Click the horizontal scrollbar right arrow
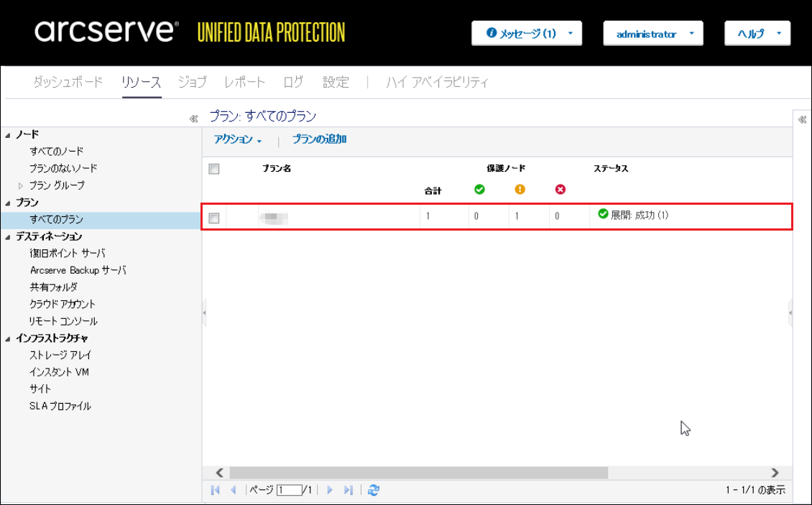 pos(775,473)
